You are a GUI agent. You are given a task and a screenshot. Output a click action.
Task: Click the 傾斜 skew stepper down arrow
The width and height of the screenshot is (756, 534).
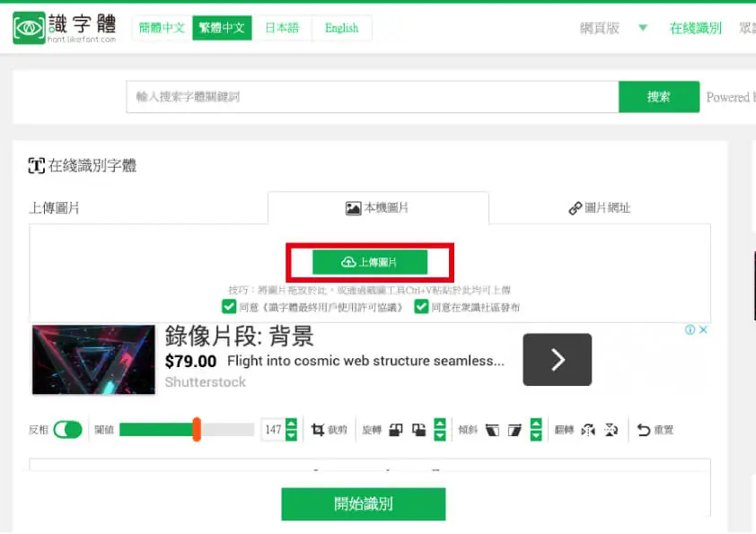pyautogui.click(x=536, y=435)
